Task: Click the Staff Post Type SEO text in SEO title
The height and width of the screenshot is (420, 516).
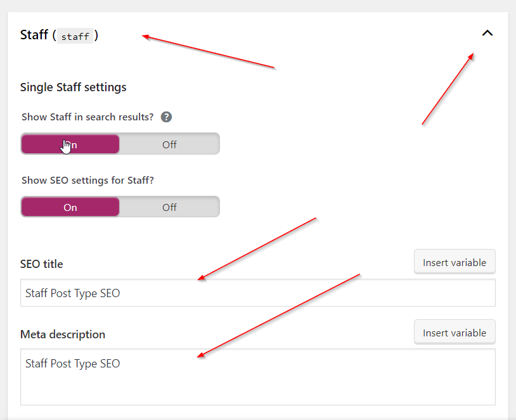Action: click(72, 293)
